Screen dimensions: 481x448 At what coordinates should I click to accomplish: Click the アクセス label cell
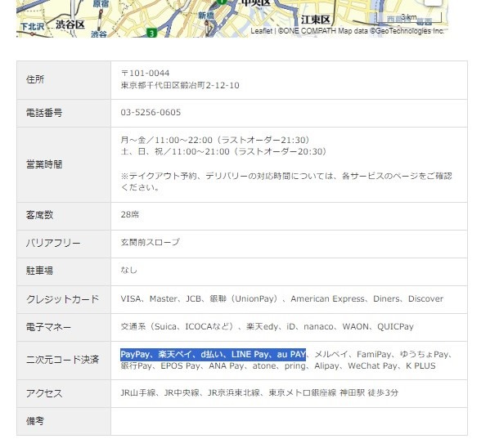pyautogui.click(x=64, y=393)
